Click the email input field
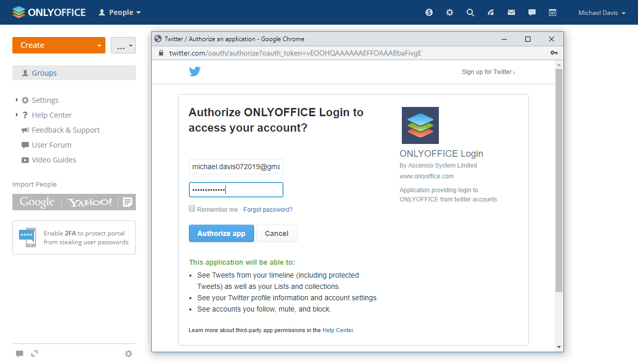 (236, 167)
